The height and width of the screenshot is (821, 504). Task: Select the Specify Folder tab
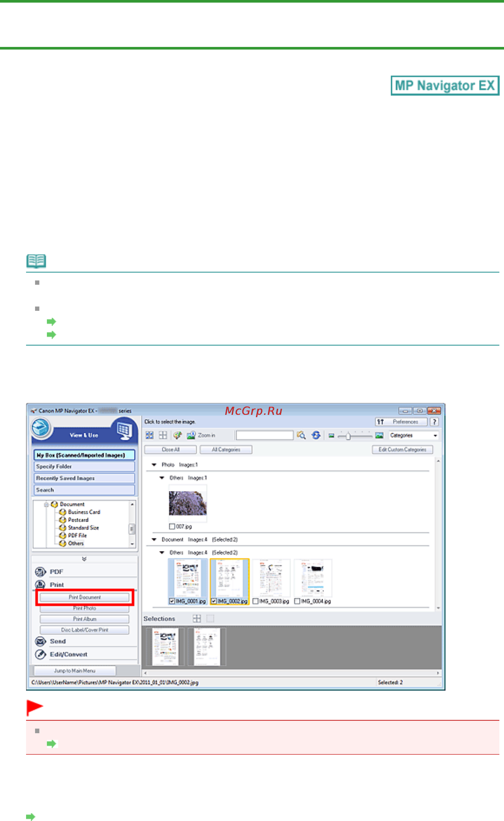pos(84,466)
